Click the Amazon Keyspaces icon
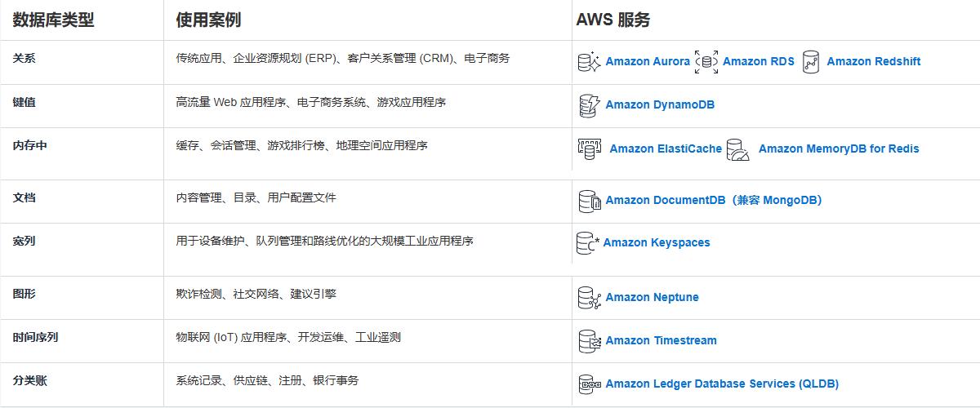Screen dimensions: 980x408 pyautogui.click(x=587, y=243)
